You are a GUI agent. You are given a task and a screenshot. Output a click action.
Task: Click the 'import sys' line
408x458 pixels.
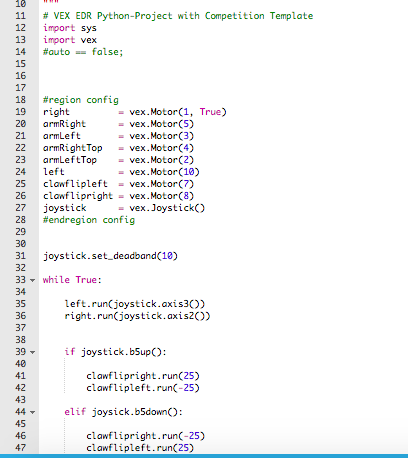(x=70, y=28)
